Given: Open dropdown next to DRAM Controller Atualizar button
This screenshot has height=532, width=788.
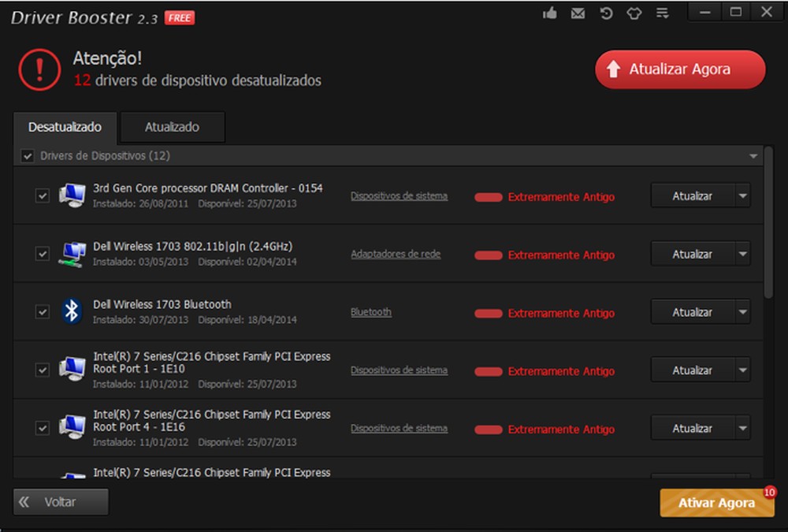Looking at the screenshot, I should (x=742, y=195).
